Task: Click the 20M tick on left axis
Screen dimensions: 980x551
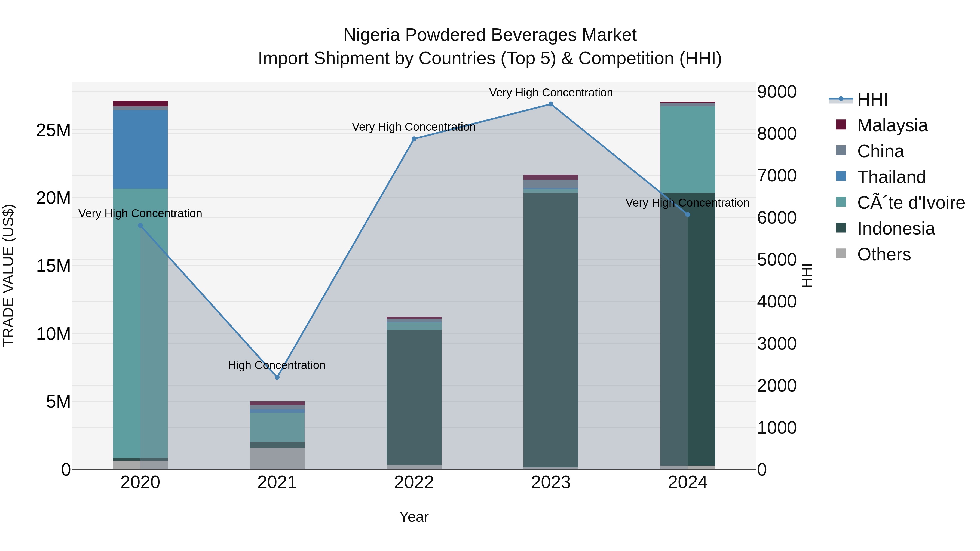Action: pos(53,198)
